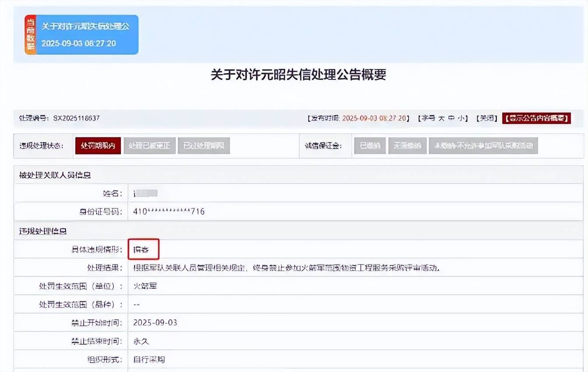Select the 处理已被更正 status button
This screenshot has height=372, width=588.
(x=149, y=146)
